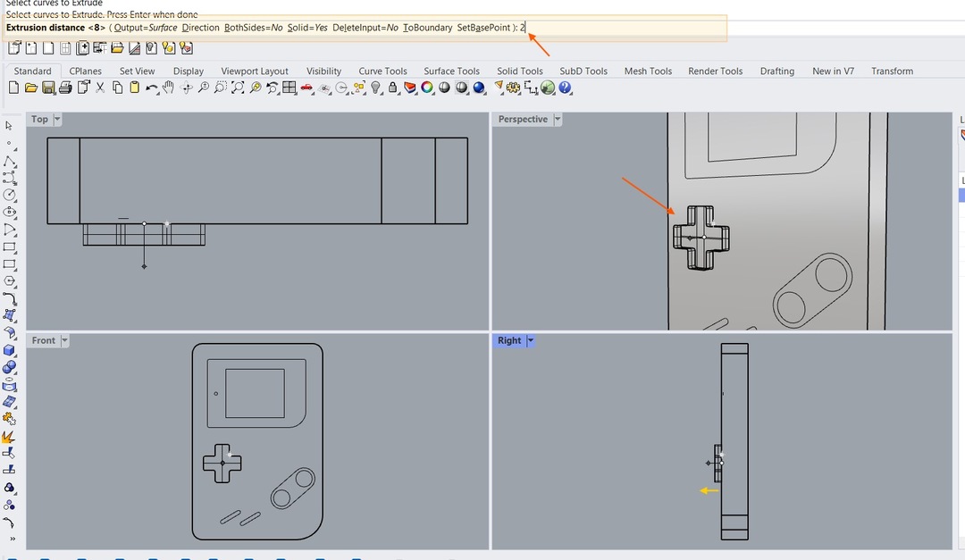Click the Zoom Extents icon
Screen dimensions: 965x560
click(238, 88)
